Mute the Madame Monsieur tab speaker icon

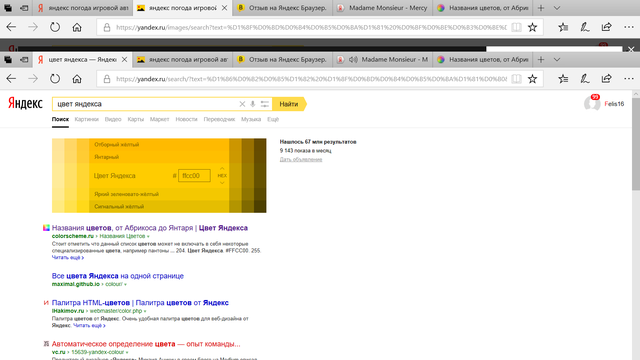pos(353,60)
